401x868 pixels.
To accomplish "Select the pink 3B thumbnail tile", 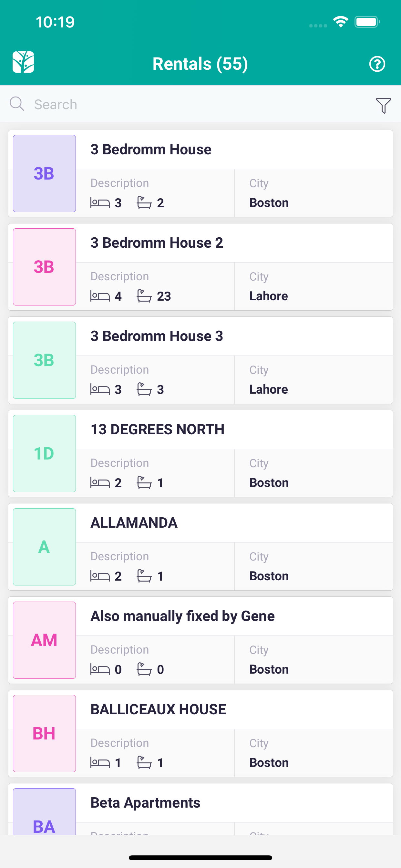I will point(44,267).
